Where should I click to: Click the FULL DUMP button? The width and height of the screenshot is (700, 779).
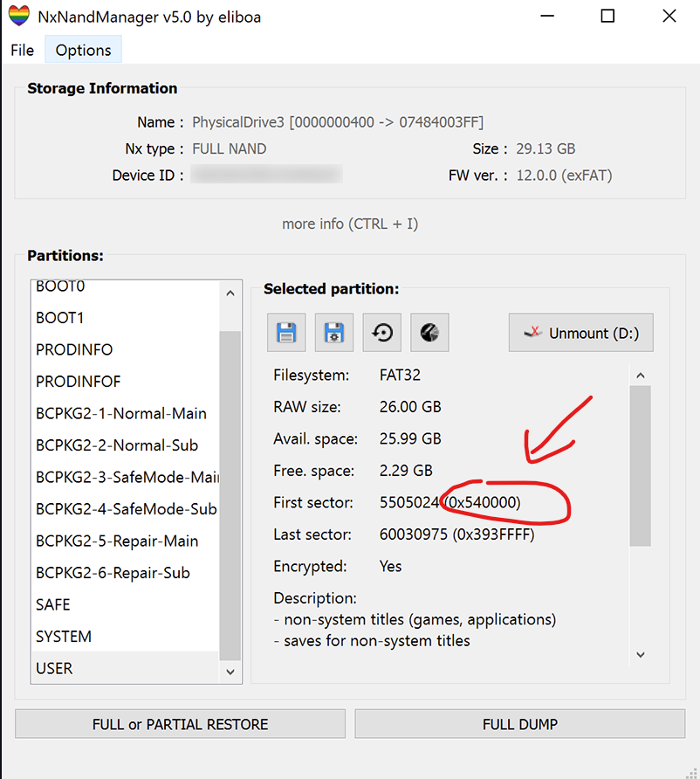[x=520, y=724]
